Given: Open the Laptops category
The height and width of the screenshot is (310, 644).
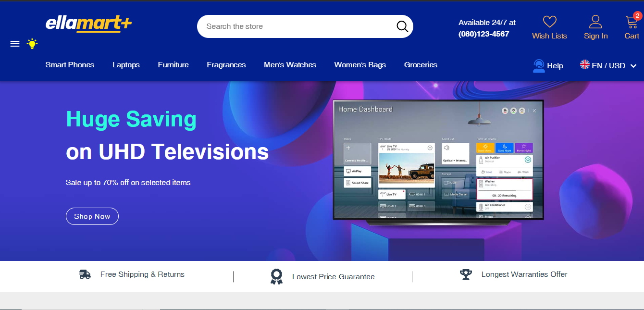Looking at the screenshot, I should pos(126,65).
